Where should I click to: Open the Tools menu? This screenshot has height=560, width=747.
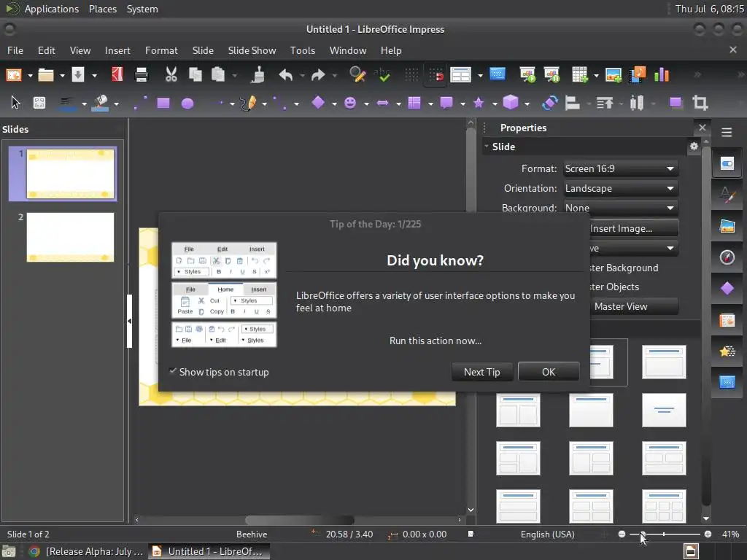coord(303,50)
